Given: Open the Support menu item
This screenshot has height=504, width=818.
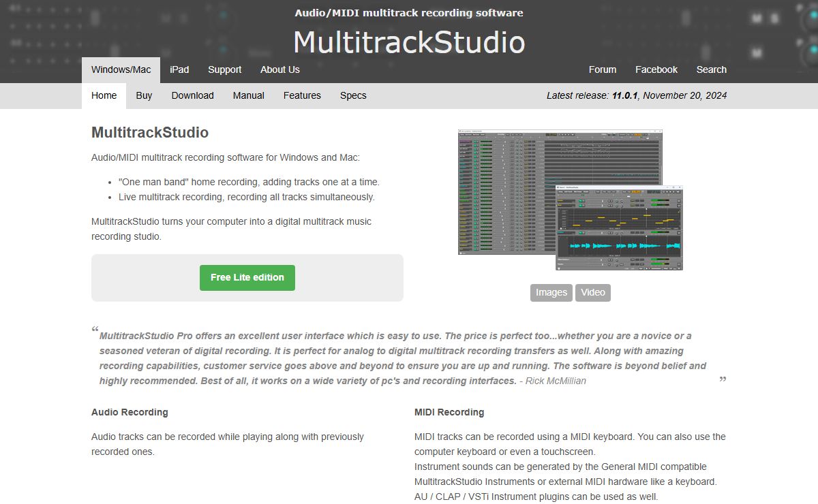Looking at the screenshot, I should [x=225, y=69].
